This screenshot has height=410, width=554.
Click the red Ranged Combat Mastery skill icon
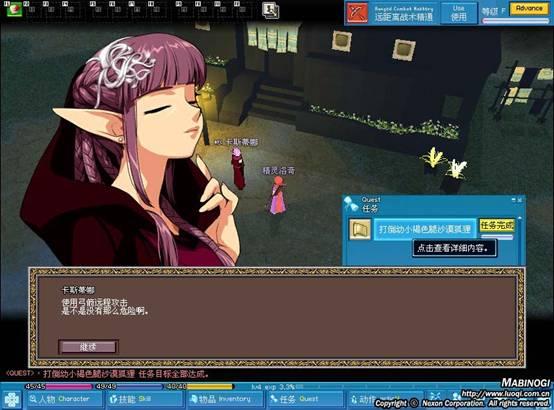pyautogui.click(x=357, y=13)
